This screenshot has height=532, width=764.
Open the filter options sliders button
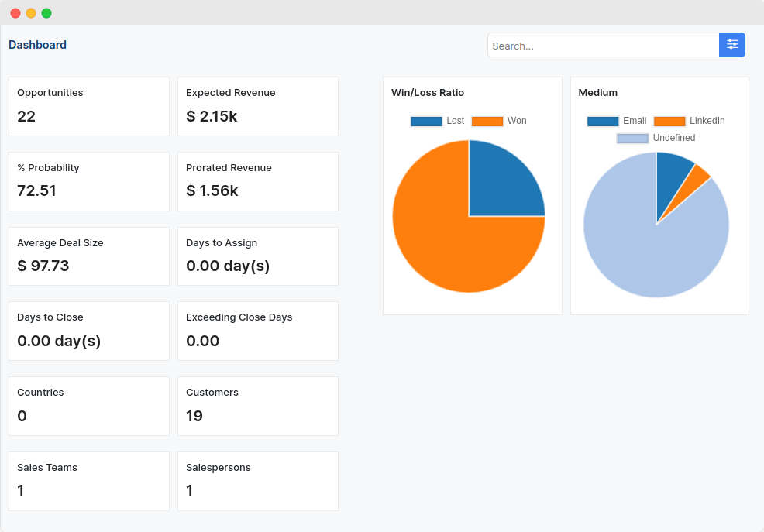pyautogui.click(x=731, y=45)
